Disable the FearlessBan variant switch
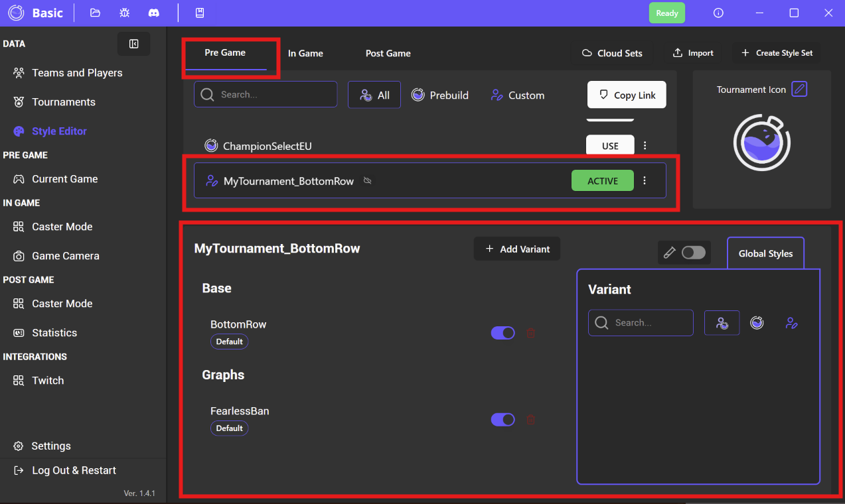845x504 pixels. (502, 419)
